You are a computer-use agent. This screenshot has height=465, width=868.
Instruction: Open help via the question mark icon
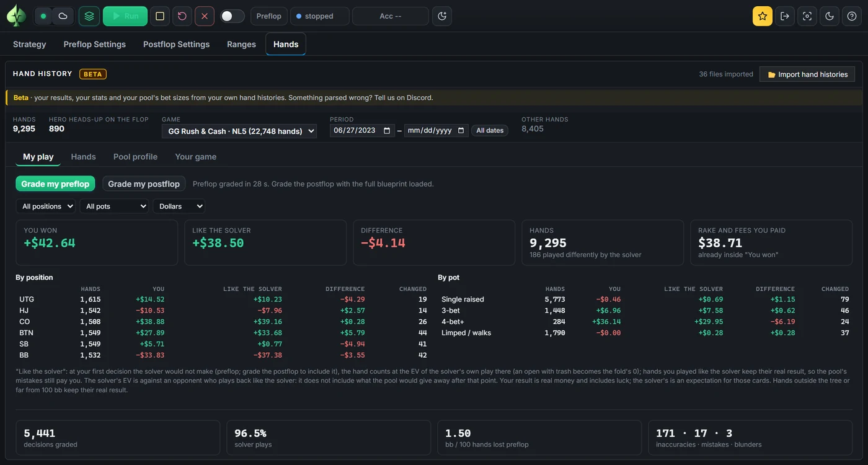(x=852, y=16)
